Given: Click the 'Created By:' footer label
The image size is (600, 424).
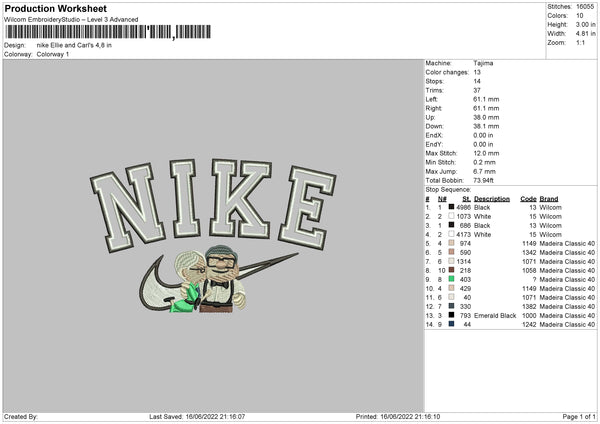Looking at the screenshot, I should (x=21, y=416).
